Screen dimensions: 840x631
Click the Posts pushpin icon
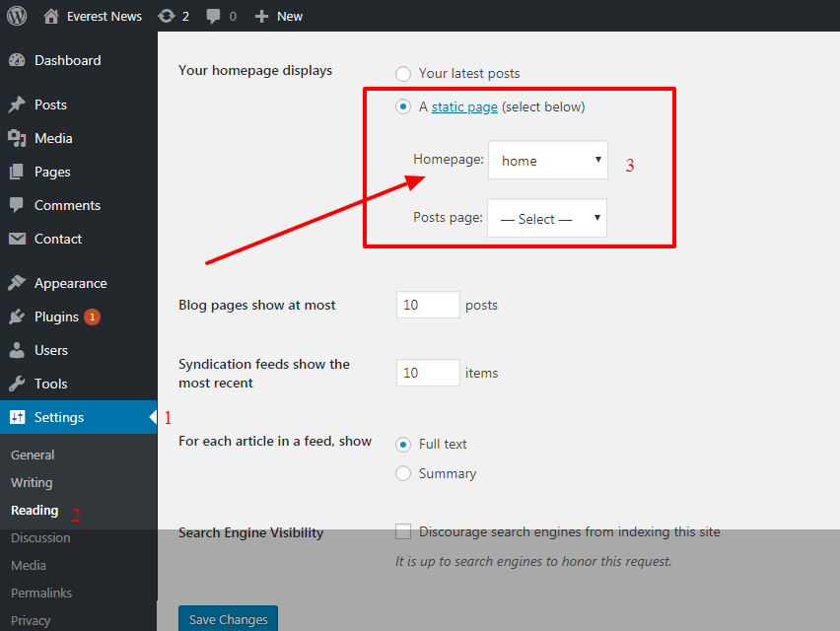click(x=17, y=105)
